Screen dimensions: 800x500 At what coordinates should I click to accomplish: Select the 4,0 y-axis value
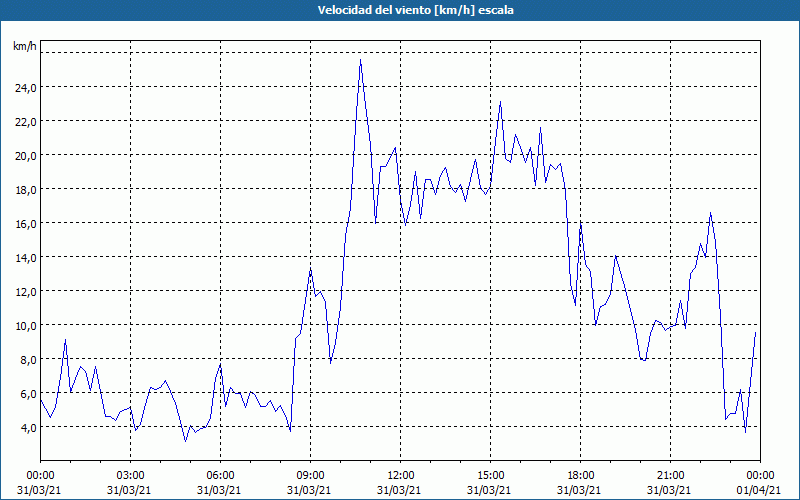(29, 427)
